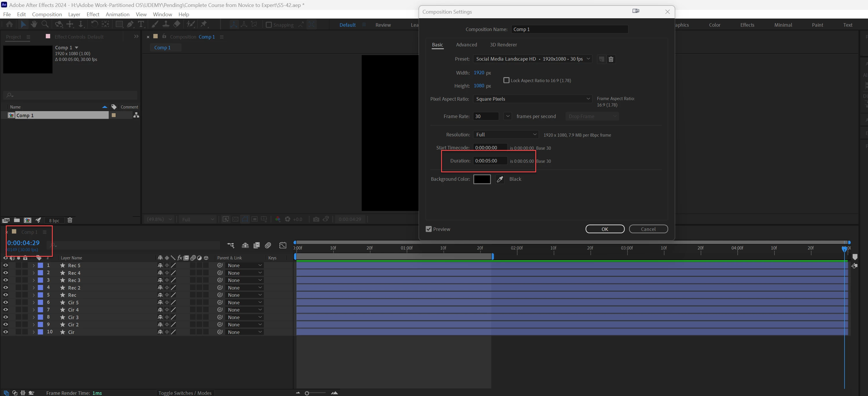Open the Animation menu

pos(117,14)
